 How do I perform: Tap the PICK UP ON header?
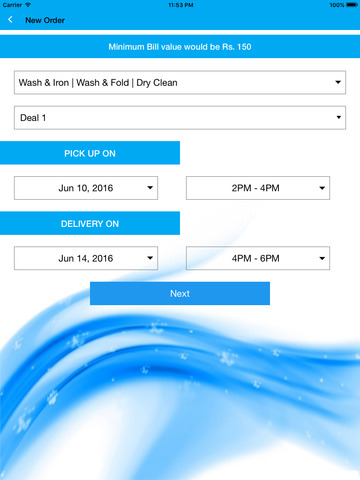(90, 153)
